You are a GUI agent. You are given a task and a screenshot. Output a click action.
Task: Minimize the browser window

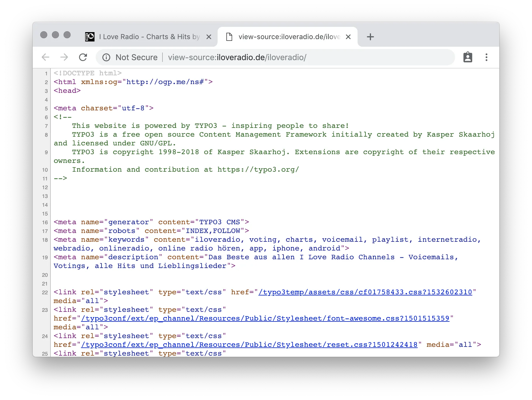(55, 35)
